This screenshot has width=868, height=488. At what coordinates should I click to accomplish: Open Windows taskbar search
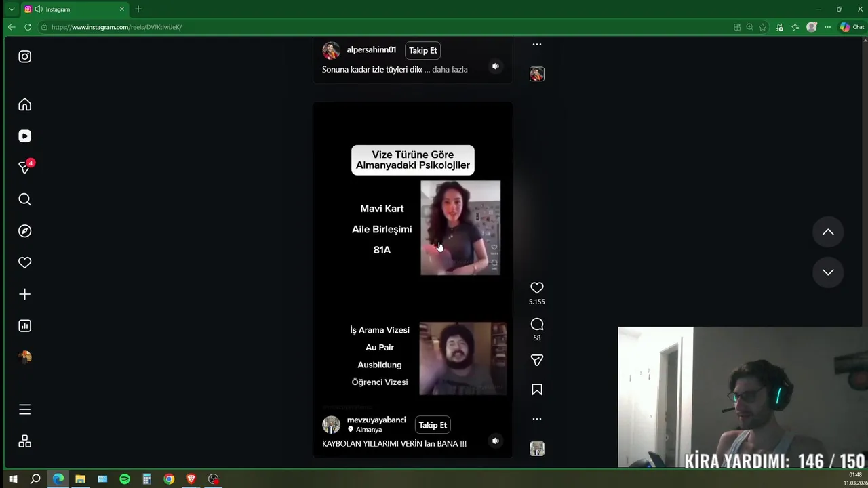[35, 479]
